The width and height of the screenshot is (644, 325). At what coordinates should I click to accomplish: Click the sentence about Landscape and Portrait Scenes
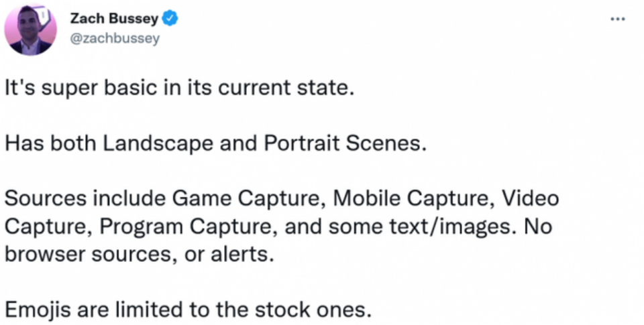click(215, 143)
